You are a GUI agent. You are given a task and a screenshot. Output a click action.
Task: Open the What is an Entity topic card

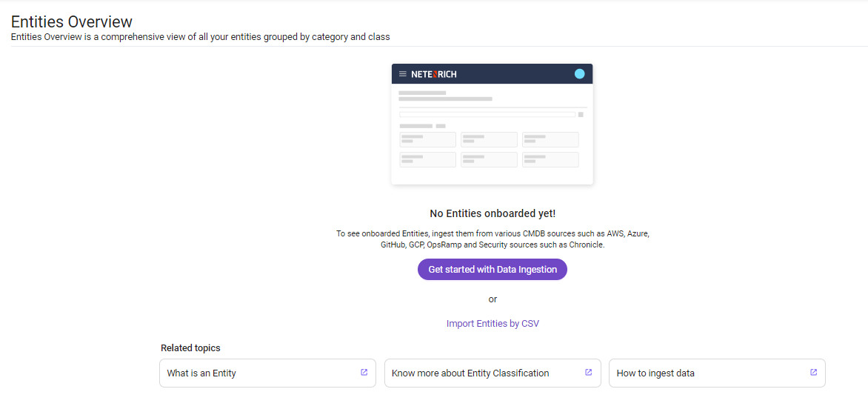(x=267, y=373)
